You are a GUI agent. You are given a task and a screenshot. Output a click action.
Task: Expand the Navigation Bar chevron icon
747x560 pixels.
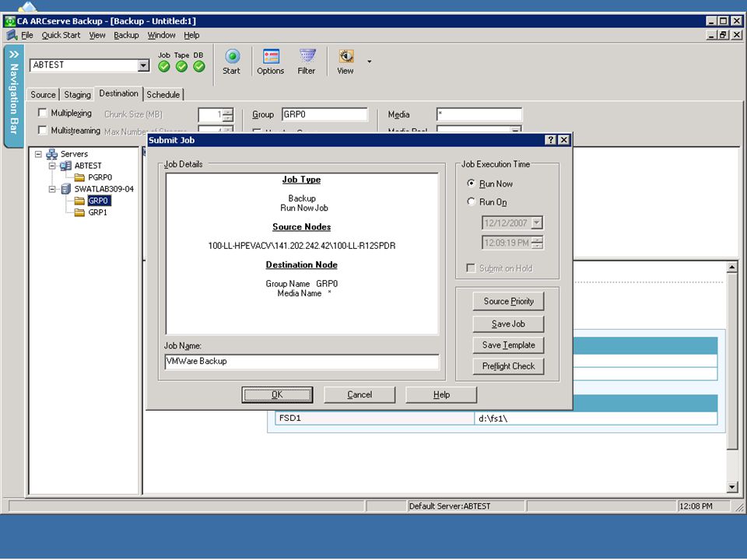(x=13, y=54)
